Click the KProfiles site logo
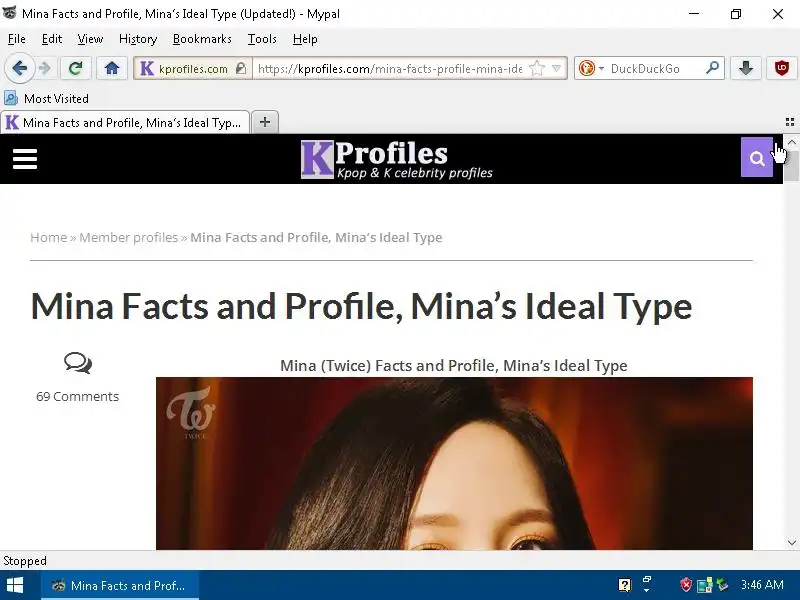Image resolution: width=800 pixels, height=600 pixels. pos(396,159)
